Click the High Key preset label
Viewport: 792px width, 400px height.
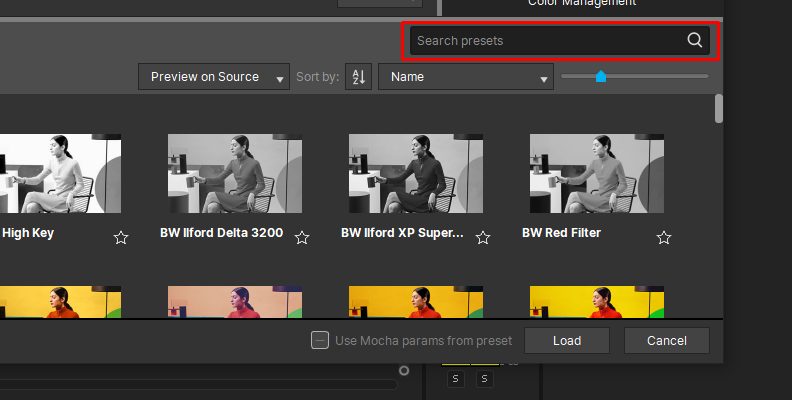28,233
